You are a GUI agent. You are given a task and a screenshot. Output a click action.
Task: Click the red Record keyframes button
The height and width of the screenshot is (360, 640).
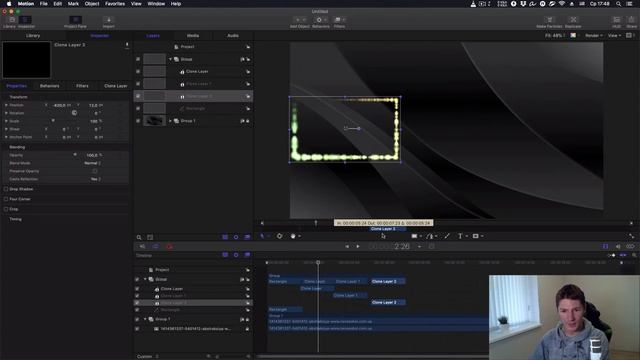coord(169,247)
